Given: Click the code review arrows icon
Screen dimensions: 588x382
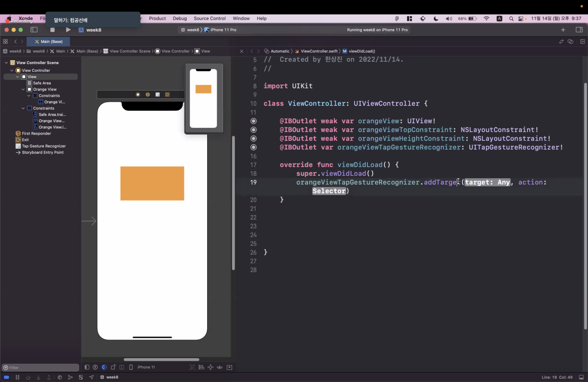Looking at the screenshot, I should (x=561, y=41).
